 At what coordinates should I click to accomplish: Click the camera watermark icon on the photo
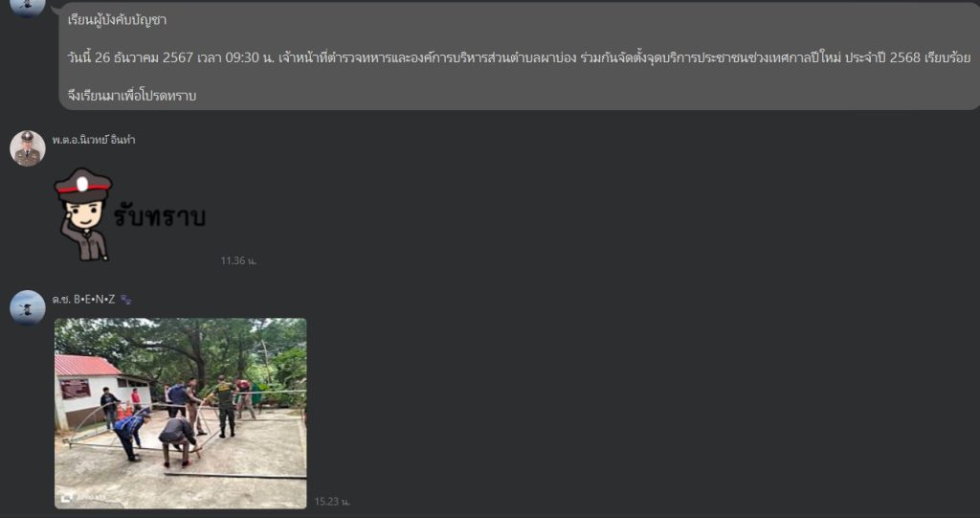[66, 498]
